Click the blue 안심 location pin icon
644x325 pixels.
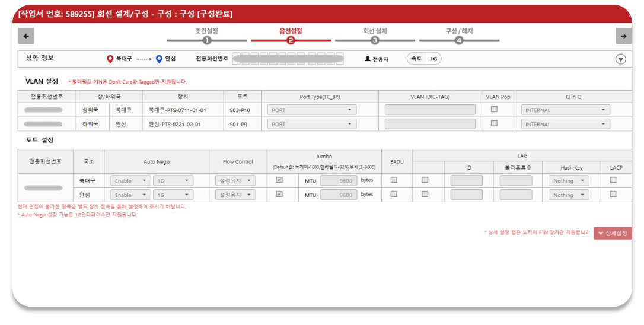(160, 59)
